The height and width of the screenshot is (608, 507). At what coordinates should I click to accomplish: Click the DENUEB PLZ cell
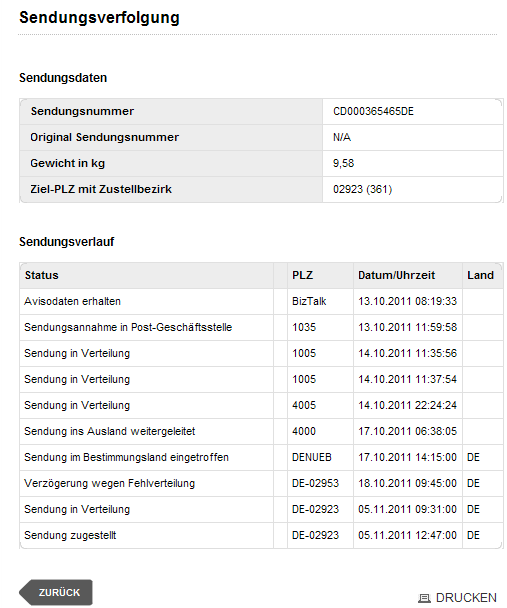312,457
